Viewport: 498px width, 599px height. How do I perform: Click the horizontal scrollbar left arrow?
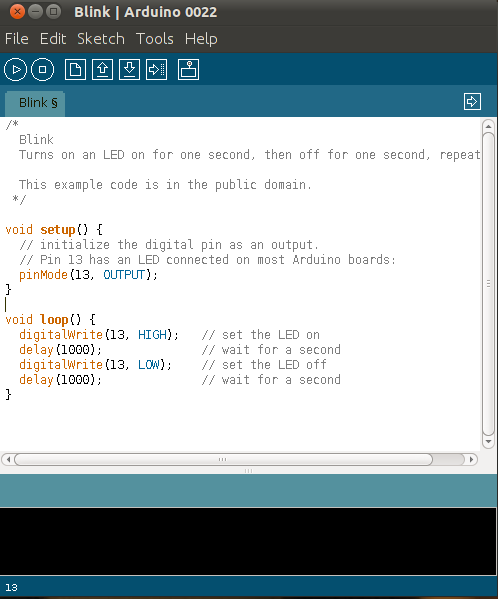[x=8, y=459]
